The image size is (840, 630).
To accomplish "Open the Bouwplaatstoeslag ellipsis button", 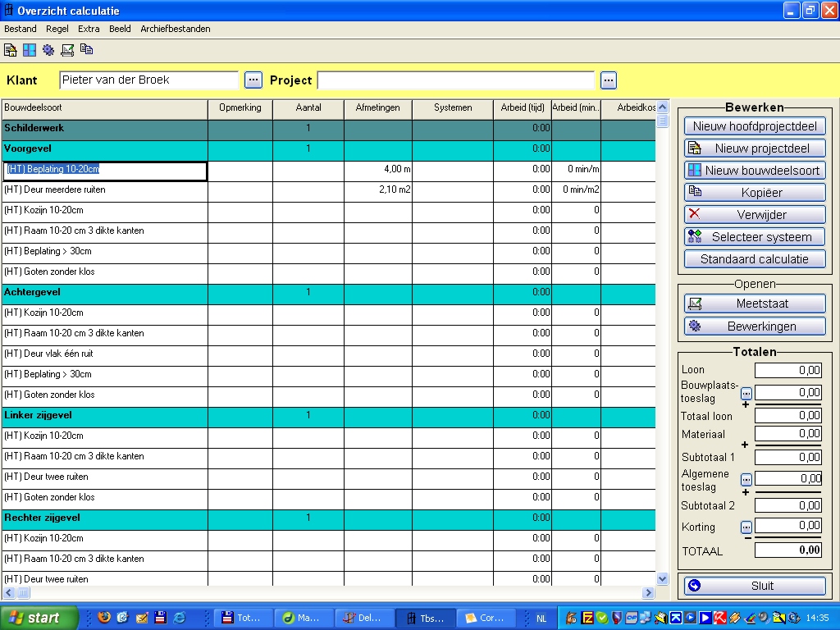I will tap(746, 394).
